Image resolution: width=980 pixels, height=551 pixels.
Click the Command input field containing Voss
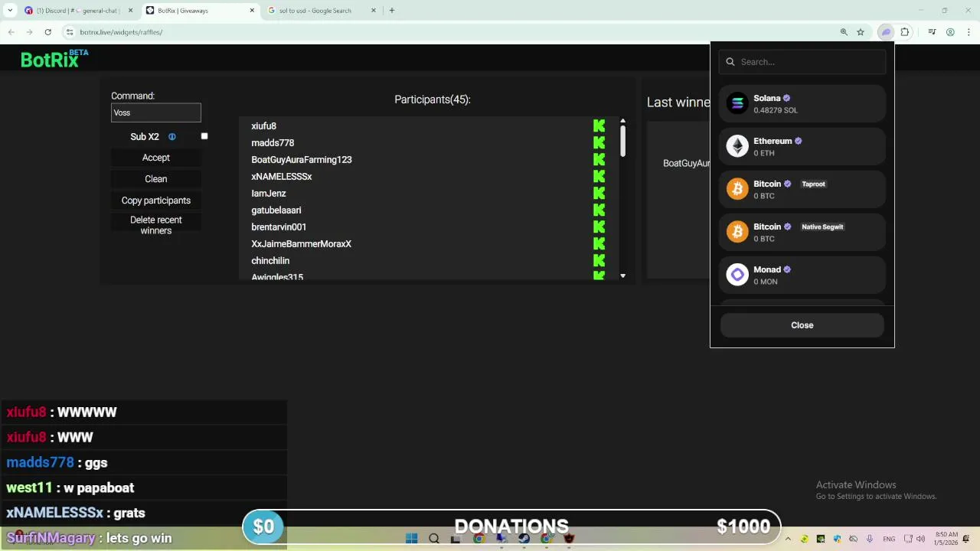156,112
